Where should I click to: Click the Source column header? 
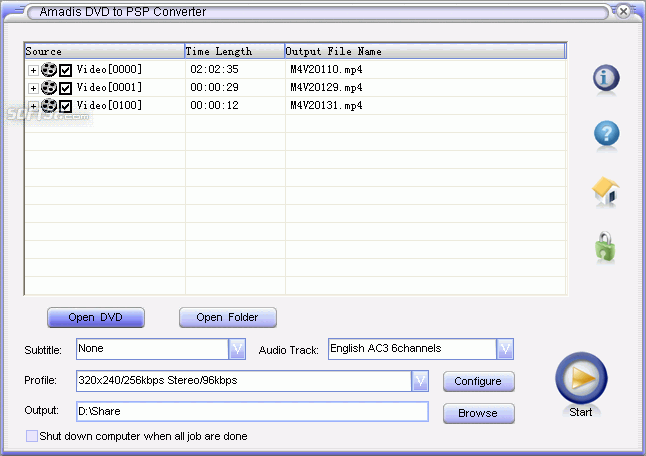pos(104,51)
